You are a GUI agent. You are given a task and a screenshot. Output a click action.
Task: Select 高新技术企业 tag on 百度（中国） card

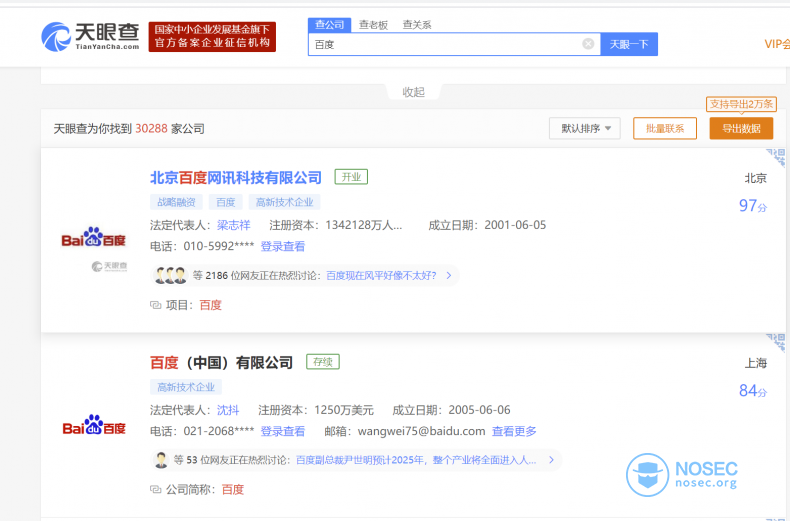point(186,387)
